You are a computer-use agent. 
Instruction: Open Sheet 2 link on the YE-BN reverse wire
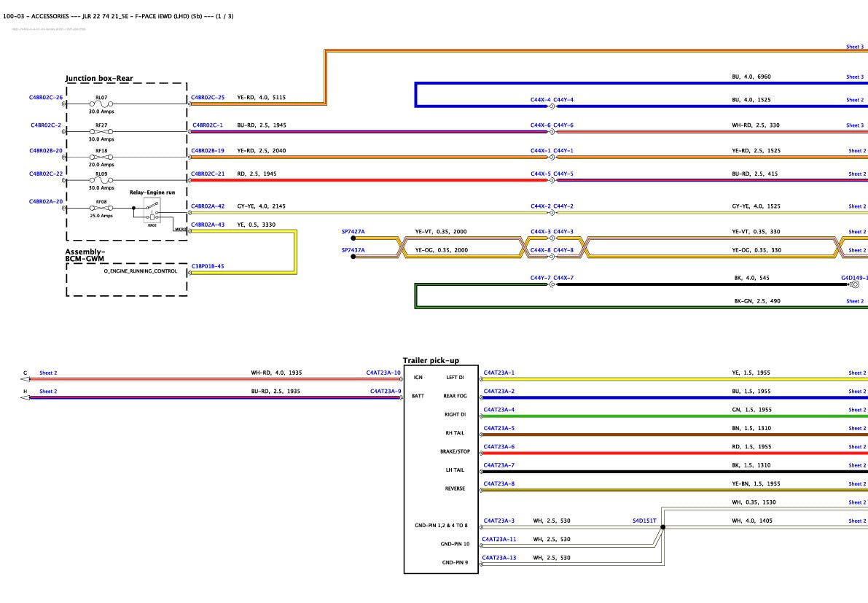point(857,484)
